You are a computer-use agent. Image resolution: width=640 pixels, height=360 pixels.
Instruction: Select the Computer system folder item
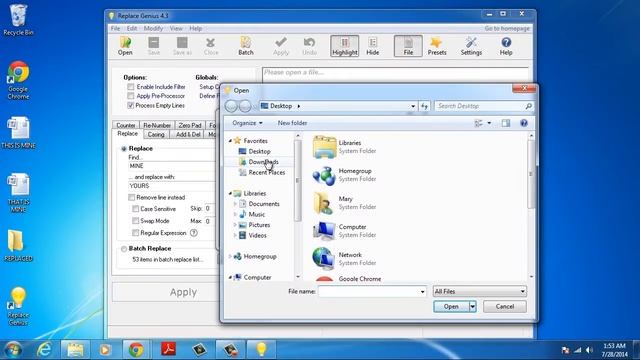[345, 231]
